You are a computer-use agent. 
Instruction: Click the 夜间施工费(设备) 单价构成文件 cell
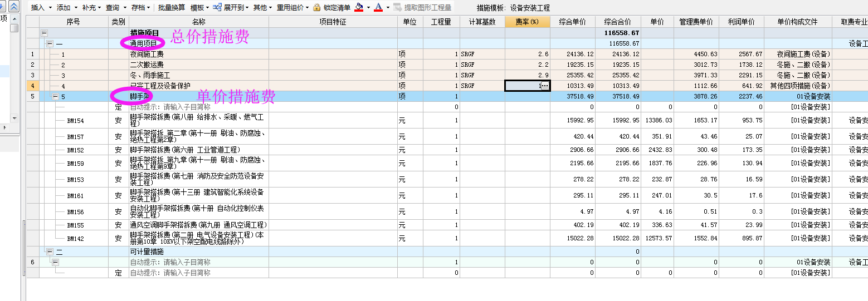point(798,54)
